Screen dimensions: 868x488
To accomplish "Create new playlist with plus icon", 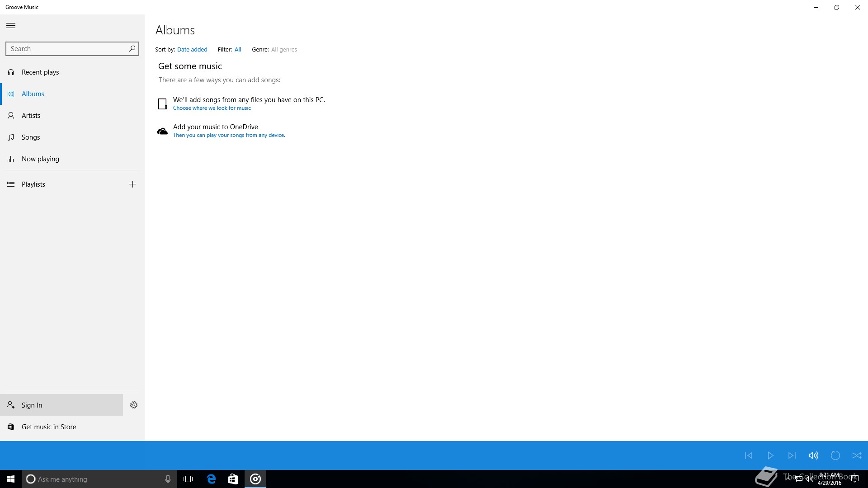I will point(132,184).
